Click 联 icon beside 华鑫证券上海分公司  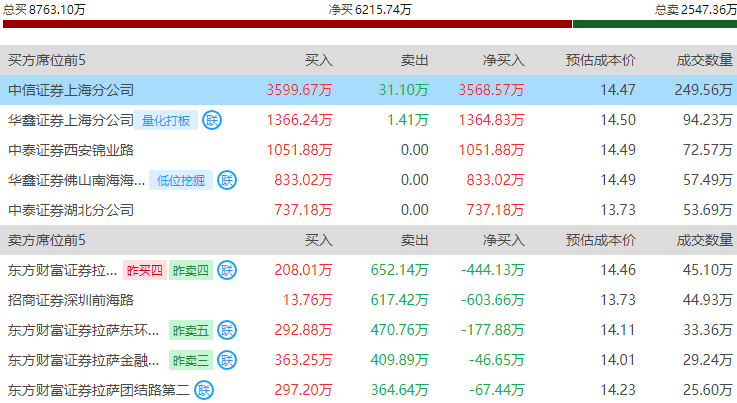pyautogui.click(x=212, y=120)
